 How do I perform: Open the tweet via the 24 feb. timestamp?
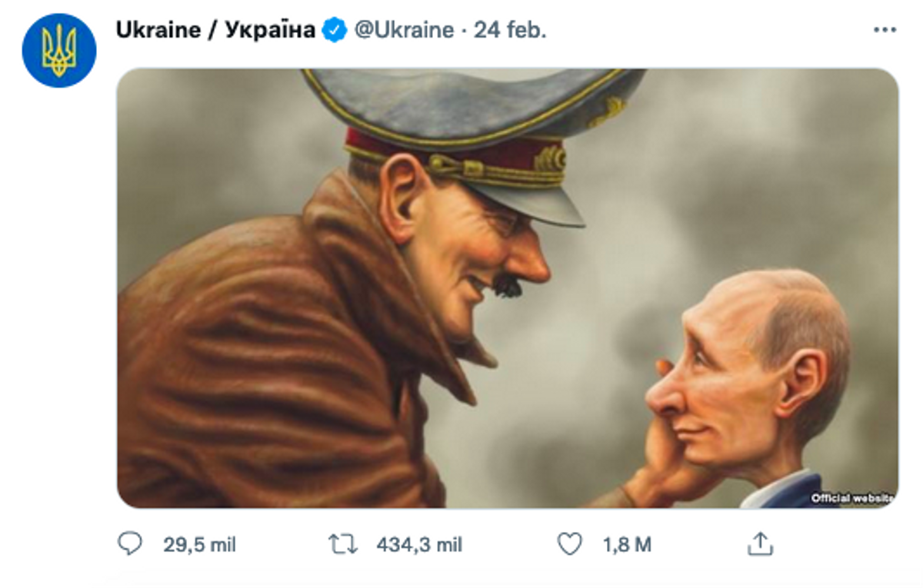coord(510,31)
